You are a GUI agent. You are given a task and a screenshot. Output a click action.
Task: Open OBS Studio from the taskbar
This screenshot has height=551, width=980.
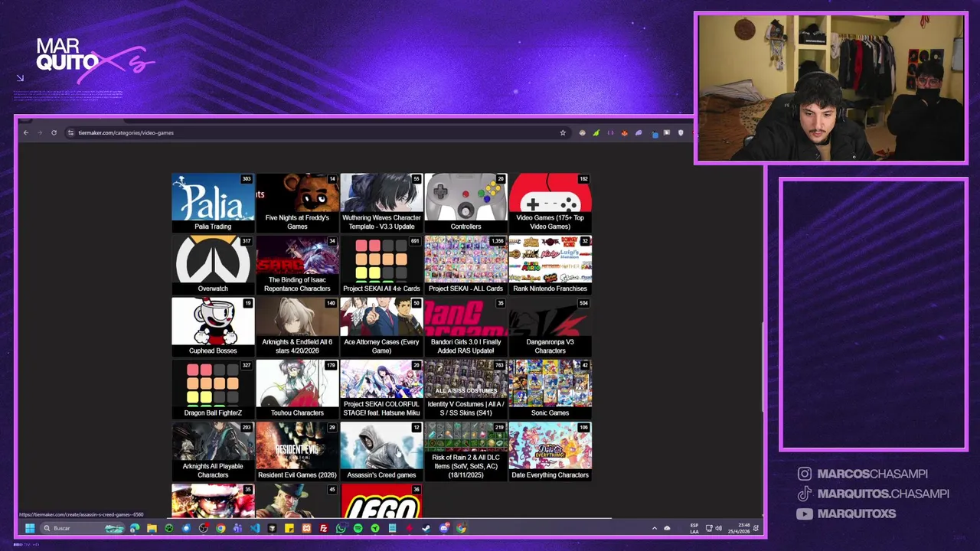click(x=203, y=528)
